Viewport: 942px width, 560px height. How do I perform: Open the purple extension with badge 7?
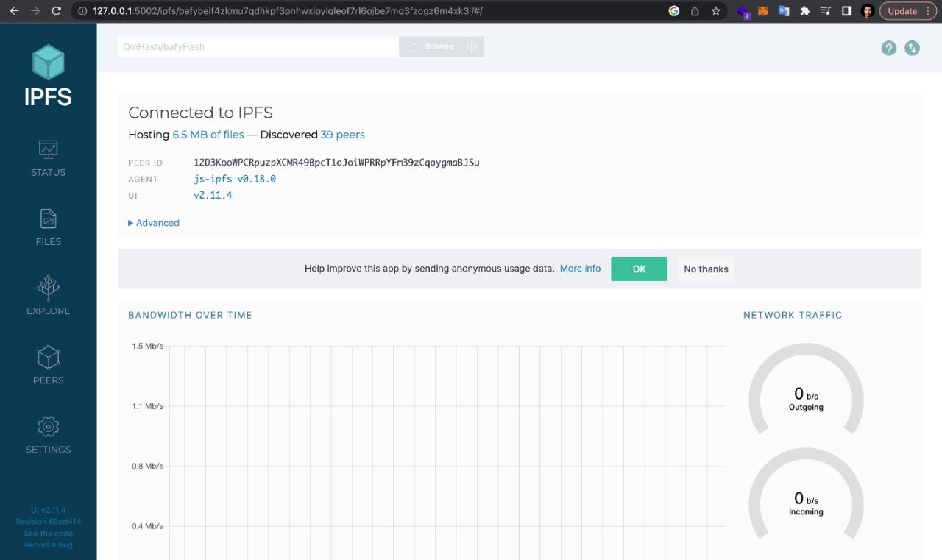(x=743, y=12)
